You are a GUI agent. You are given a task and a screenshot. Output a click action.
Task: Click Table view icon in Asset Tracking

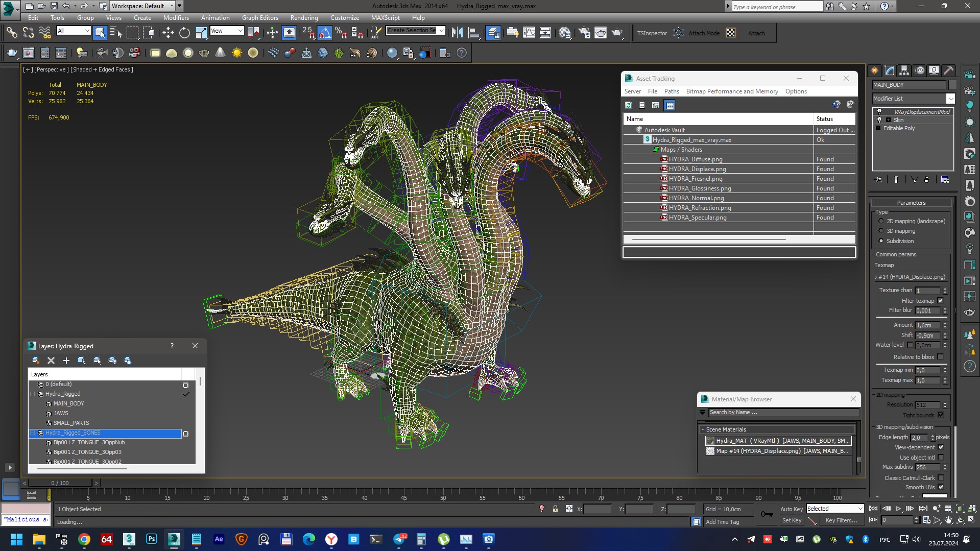670,105
